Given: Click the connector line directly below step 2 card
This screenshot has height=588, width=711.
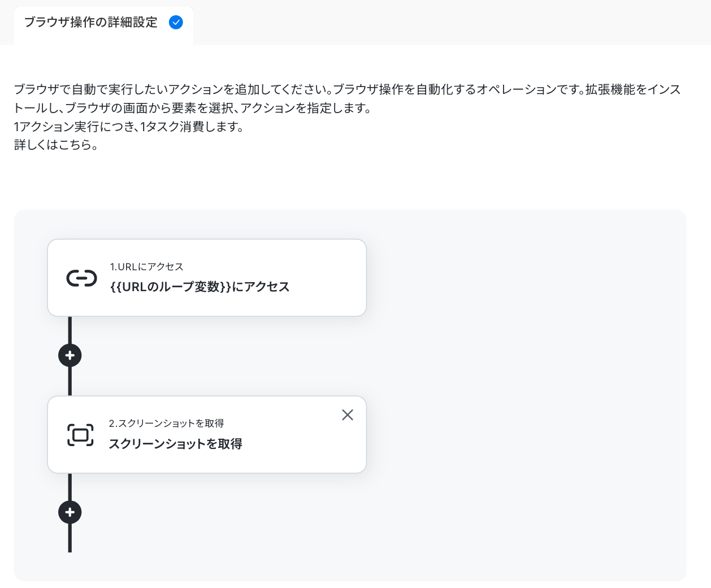Looking at the screenshot, I should (70, 486).
